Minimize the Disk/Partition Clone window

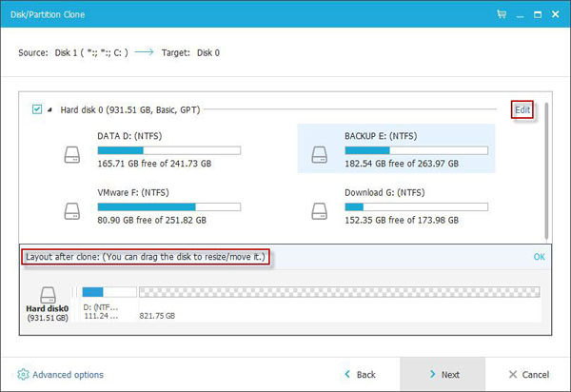click(520, 16)
